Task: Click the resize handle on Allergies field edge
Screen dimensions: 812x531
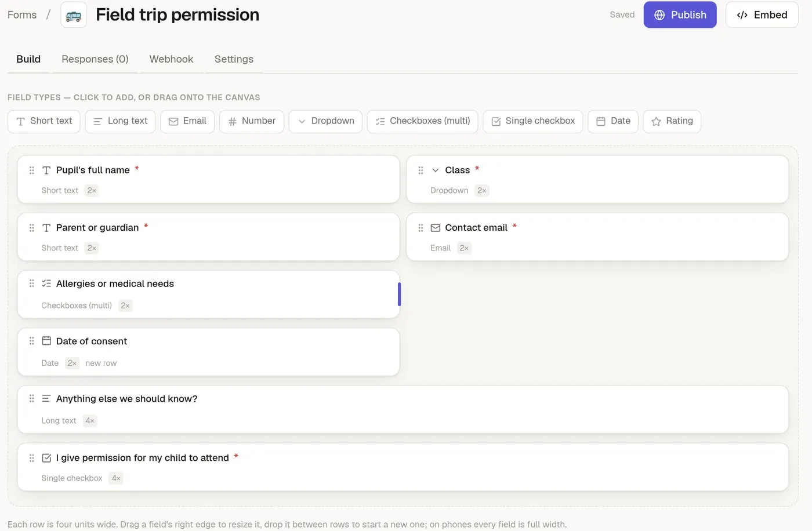Action: (399, 294)
